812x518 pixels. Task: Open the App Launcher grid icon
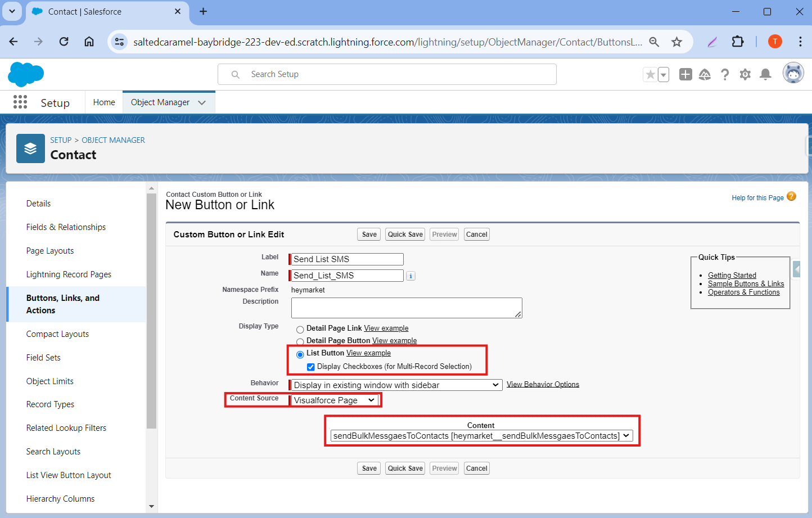coord(20,102)
